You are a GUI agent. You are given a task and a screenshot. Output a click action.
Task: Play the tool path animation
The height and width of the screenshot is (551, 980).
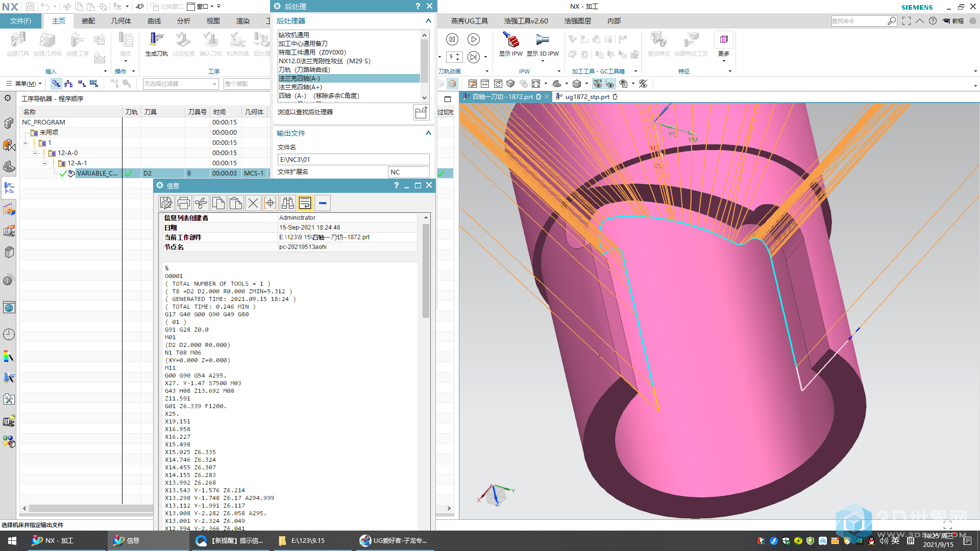pos(474,39)
